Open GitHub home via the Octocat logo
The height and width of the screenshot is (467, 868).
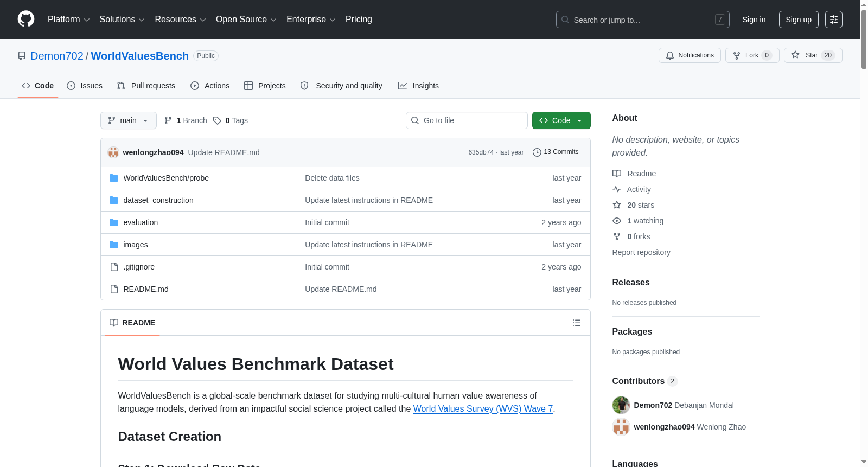pos(26,20)
